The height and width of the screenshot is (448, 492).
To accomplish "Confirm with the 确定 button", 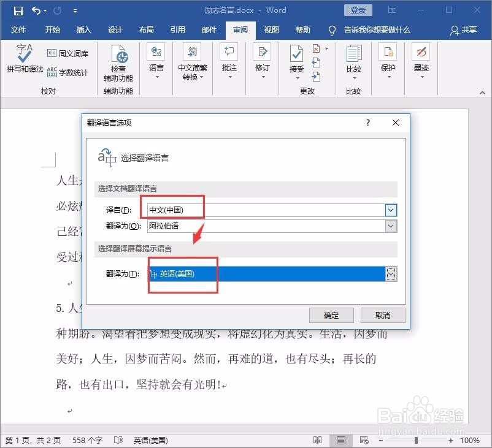I will click(331, 315).
